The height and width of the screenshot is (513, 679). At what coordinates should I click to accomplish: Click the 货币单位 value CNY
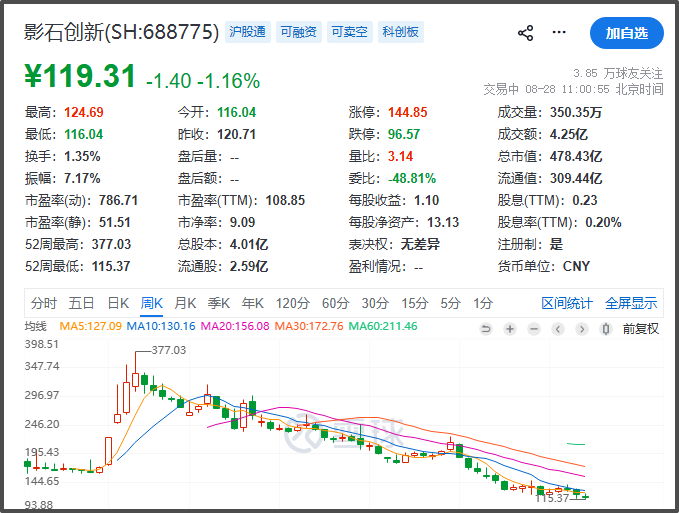pyautogui.click(x=576, y=266)
